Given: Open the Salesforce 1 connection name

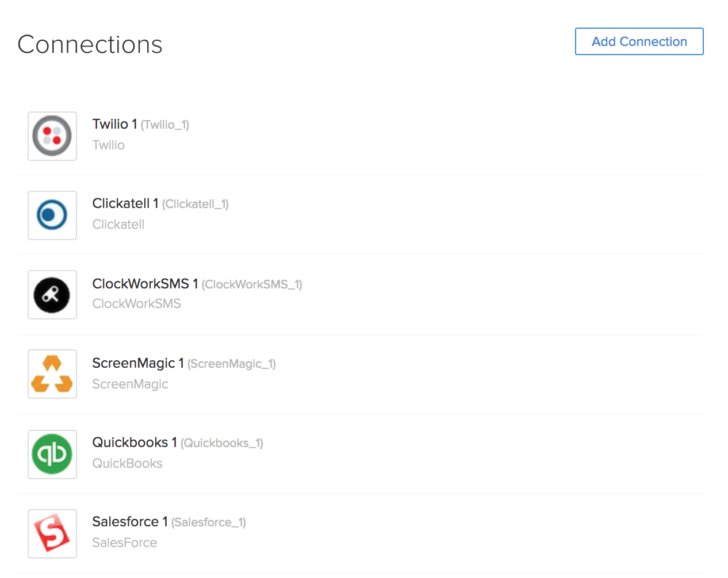Looking at the screenshot, I should [x=130, y=522].
